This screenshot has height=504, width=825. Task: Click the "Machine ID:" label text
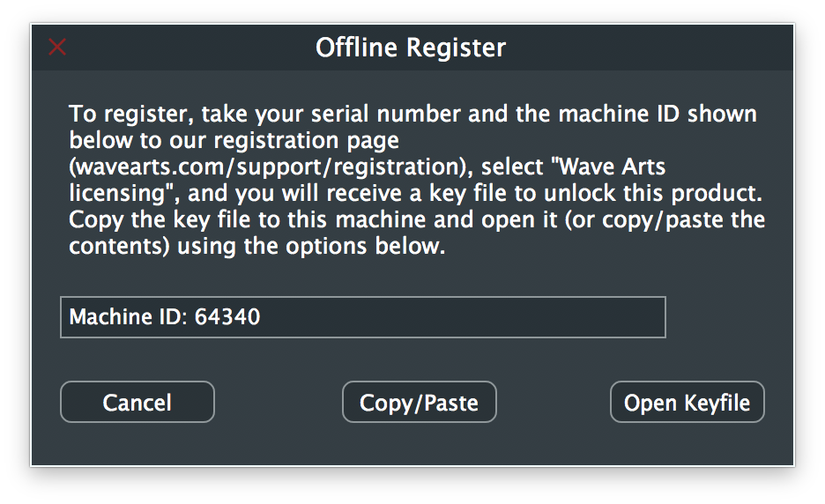127,317
